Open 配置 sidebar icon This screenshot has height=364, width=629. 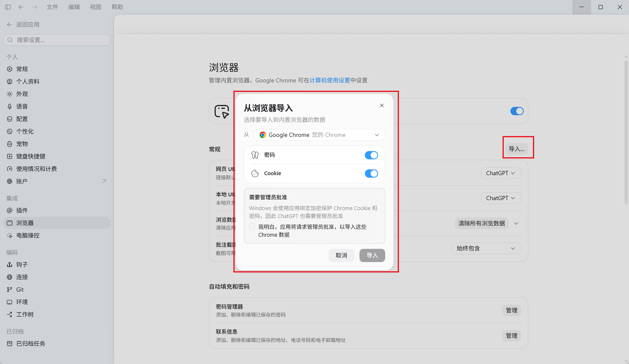10,119
